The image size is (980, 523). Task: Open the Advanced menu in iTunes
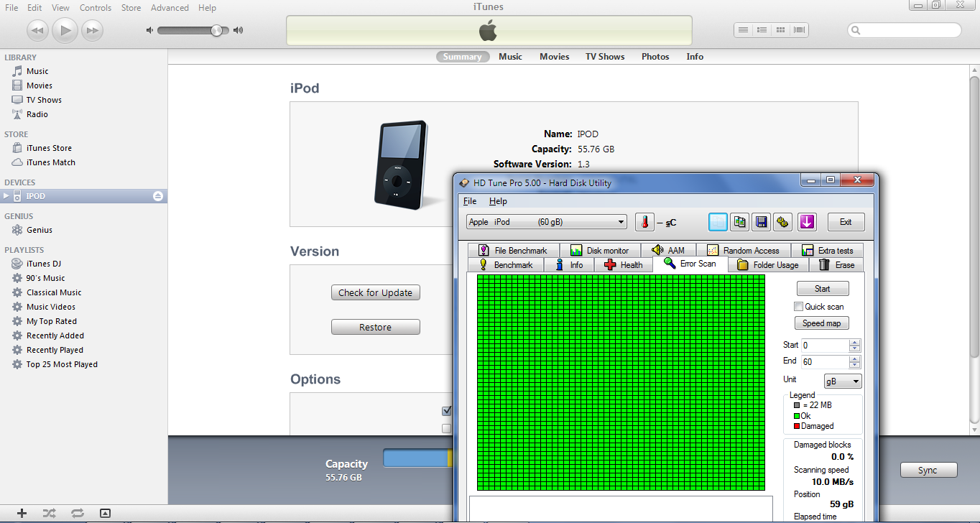[170, 8]
